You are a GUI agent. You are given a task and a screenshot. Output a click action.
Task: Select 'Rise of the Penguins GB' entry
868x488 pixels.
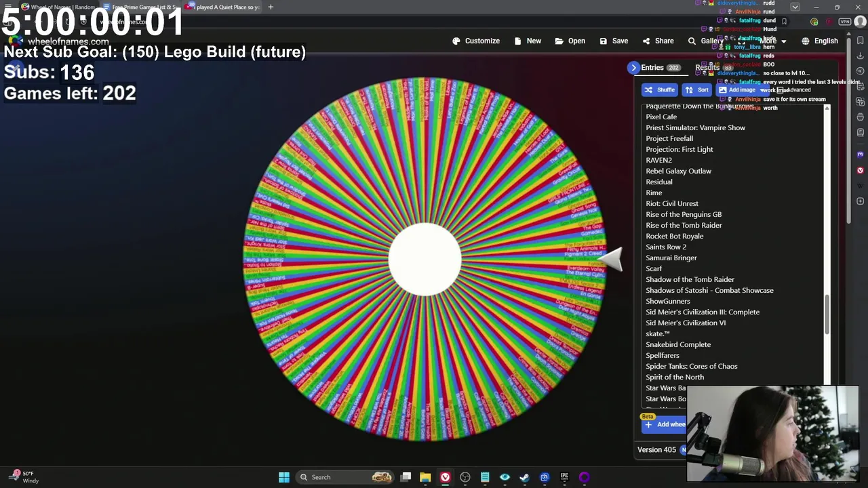[x=683, y=214]
